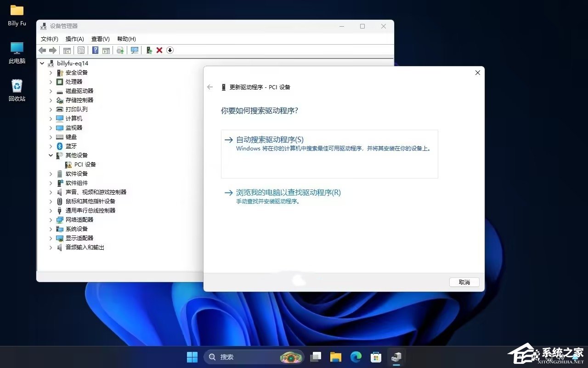Open Task View from the taskbar
Screen dimensions: 588x368
coord(316,357)
